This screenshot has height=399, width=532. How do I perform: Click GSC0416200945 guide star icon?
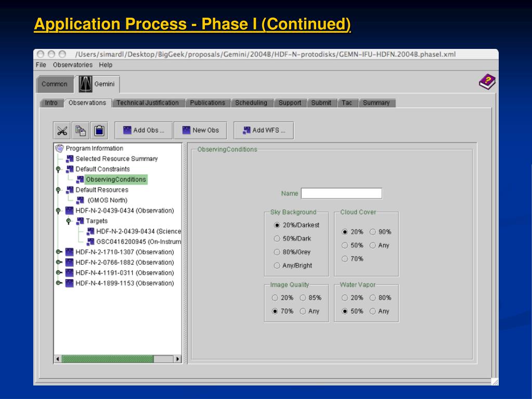click(90, 241)
